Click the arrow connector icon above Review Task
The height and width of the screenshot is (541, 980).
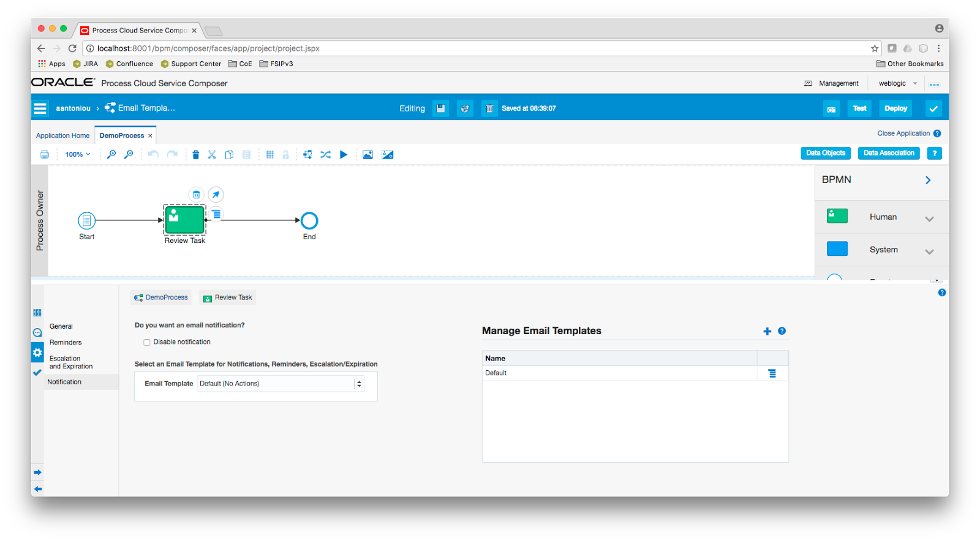[216, 195]
